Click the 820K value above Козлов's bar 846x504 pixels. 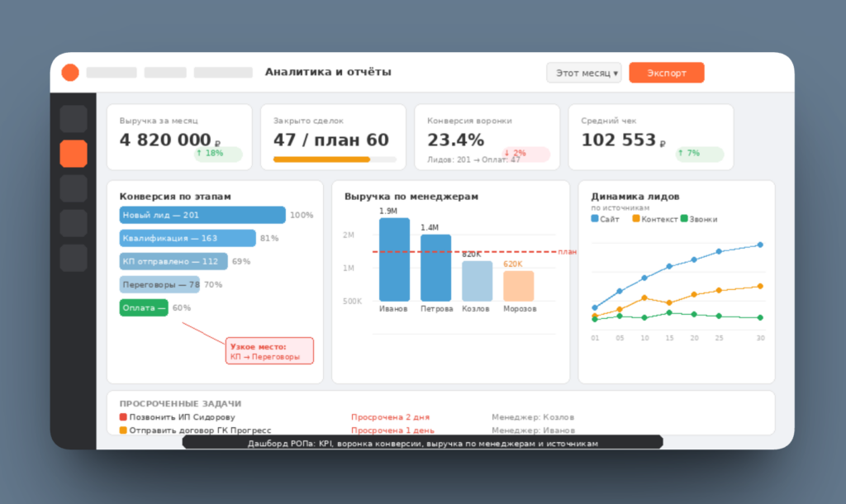pyautogui.click(x=471, y=254)
